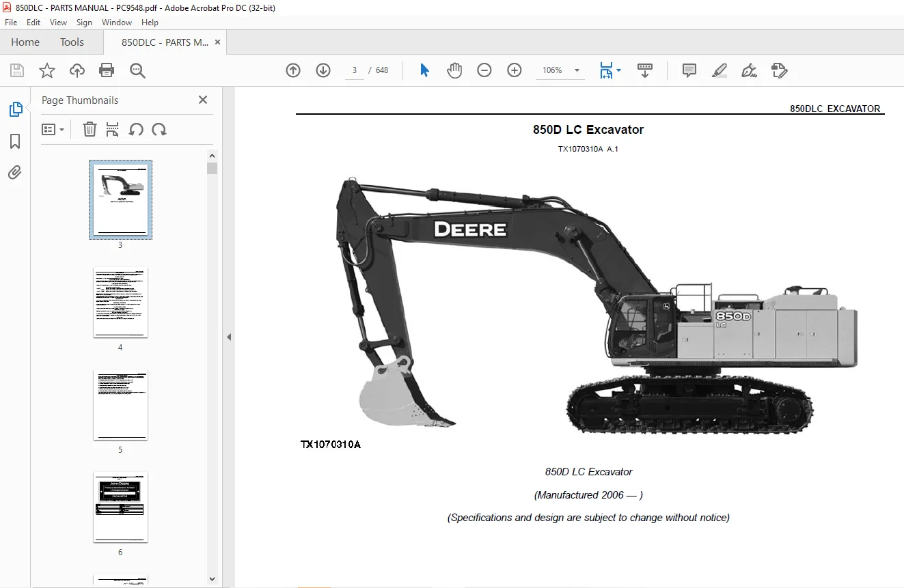Click the specifications subject to change notice
Screen dimensions: 904x588
(x=588, y=518)
